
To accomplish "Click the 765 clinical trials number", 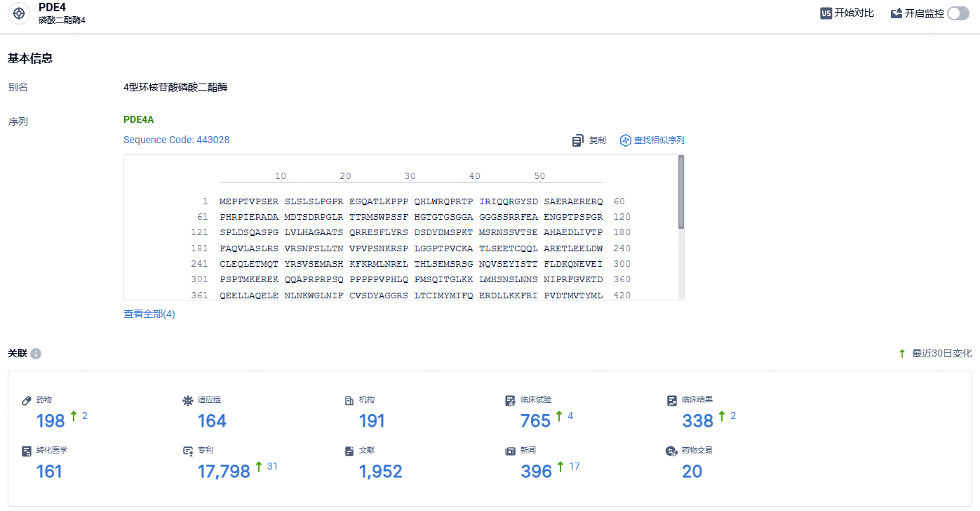I will (x=535, y=420).
